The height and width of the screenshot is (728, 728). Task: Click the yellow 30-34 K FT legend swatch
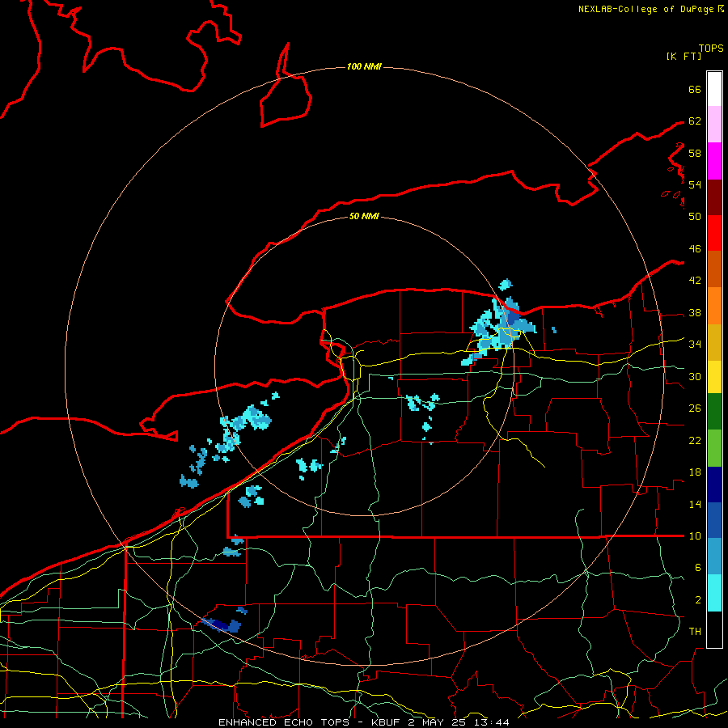pyautogui.click(x=714, y=376)
